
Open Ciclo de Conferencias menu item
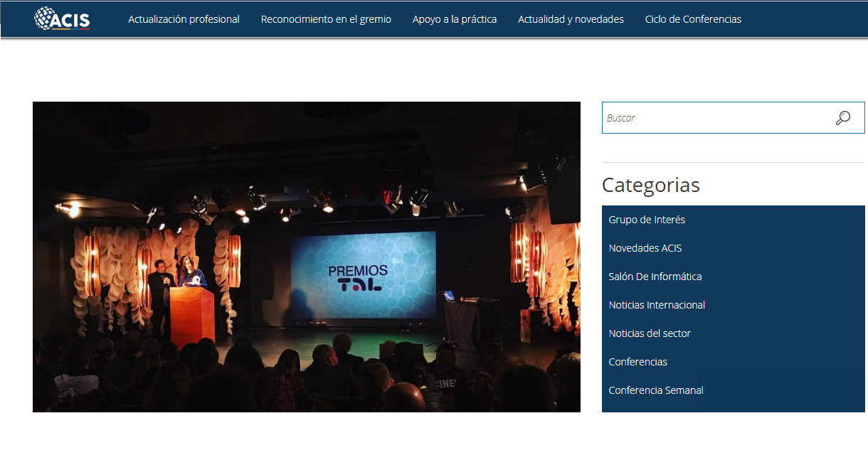point(693,19)
